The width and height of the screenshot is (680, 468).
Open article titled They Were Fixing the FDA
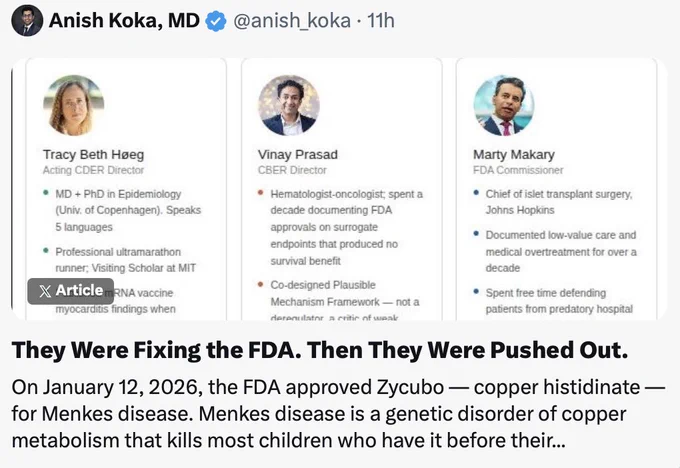pos(320,350)
